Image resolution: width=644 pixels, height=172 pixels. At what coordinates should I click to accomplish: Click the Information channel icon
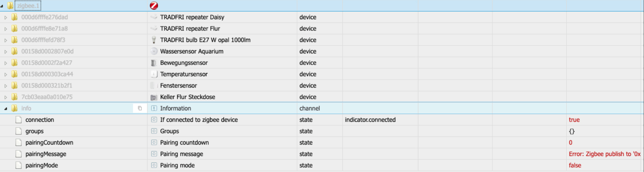coord(154,108)
